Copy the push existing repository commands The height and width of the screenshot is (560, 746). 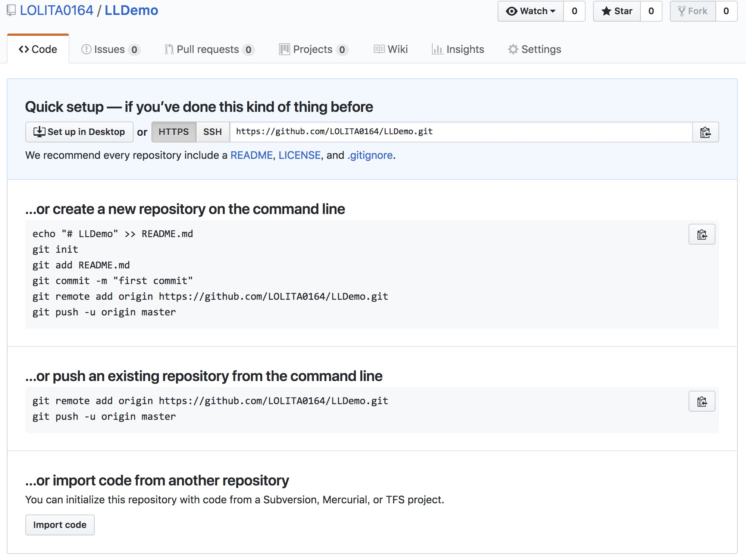tap(702, 402)
